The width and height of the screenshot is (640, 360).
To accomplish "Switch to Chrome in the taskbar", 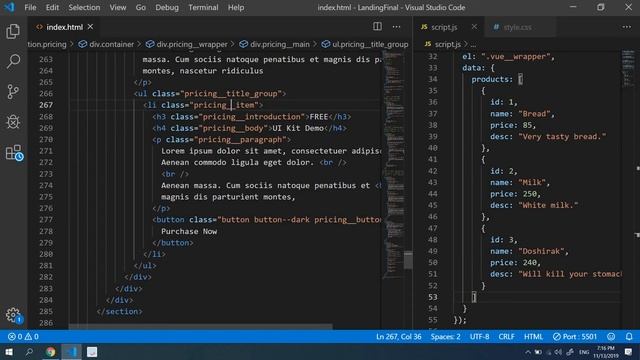I will point(51,352).
